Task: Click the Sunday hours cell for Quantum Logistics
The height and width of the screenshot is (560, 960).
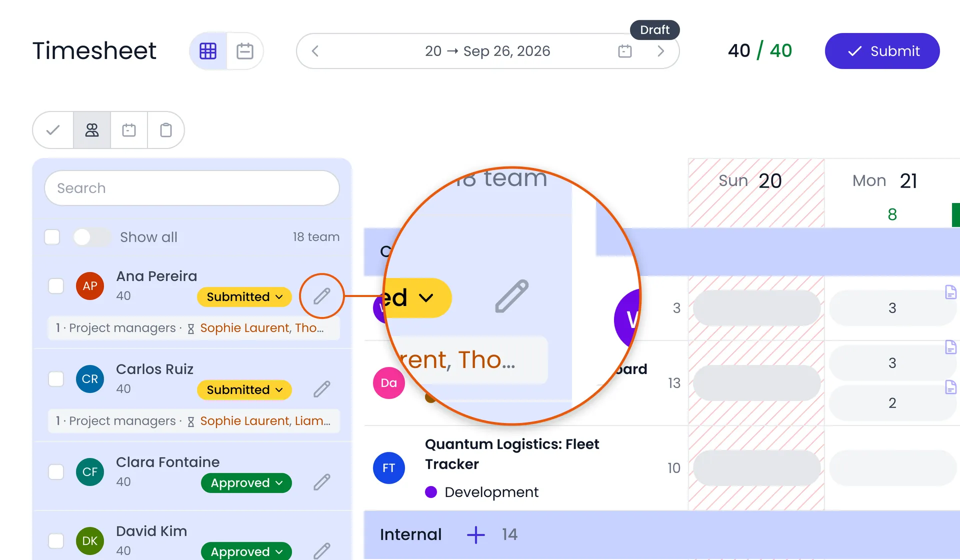Action: (x=756, y=468)
